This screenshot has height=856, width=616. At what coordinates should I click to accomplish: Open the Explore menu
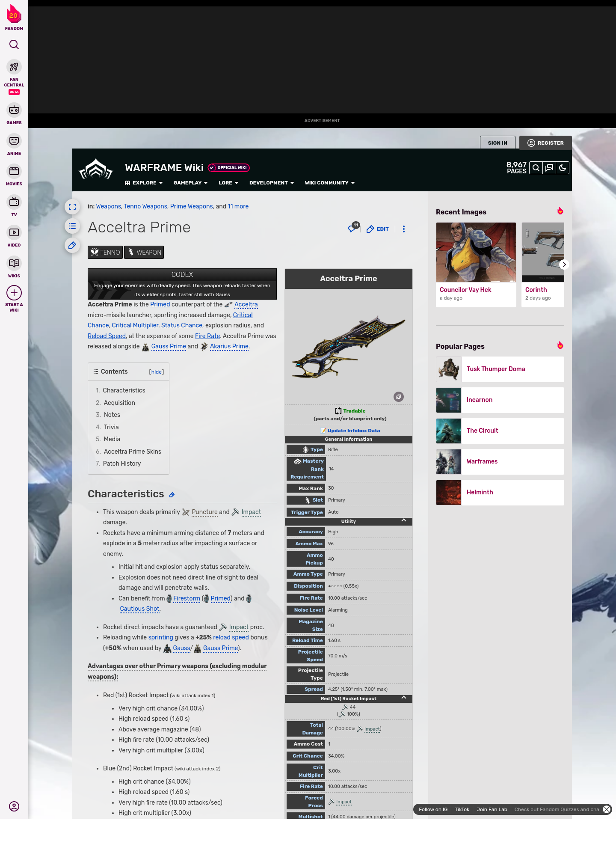(x=144, y=183)
